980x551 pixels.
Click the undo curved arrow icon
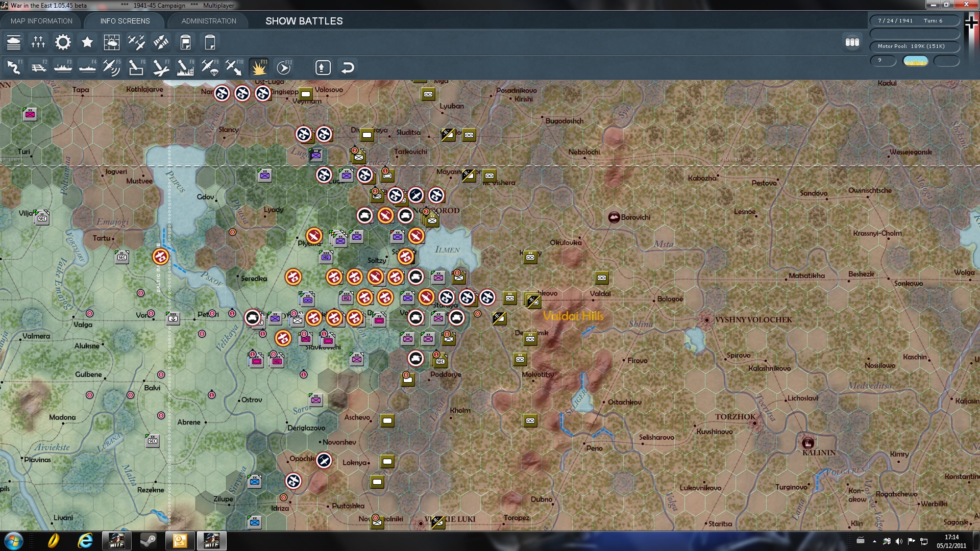(348, 67)
